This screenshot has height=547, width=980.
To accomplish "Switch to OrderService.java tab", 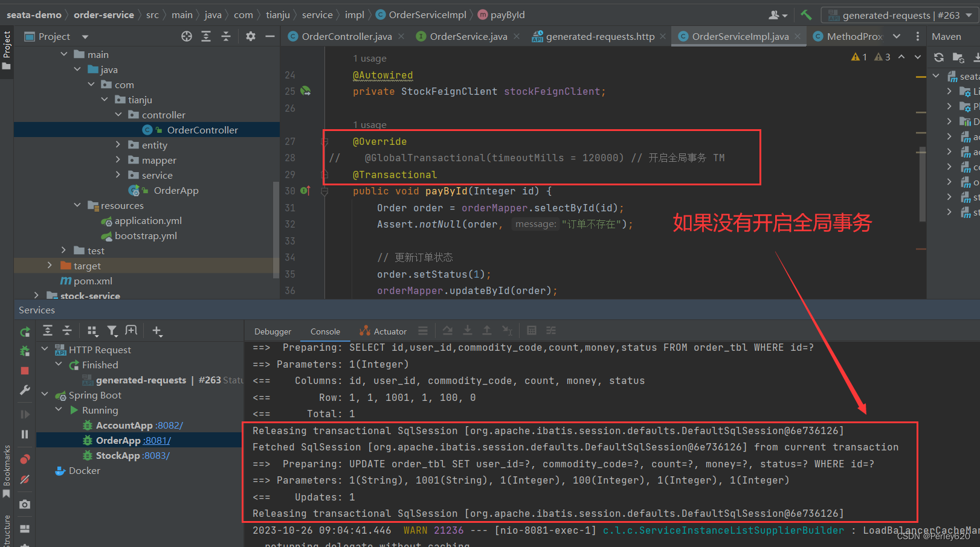I will 468,37.
